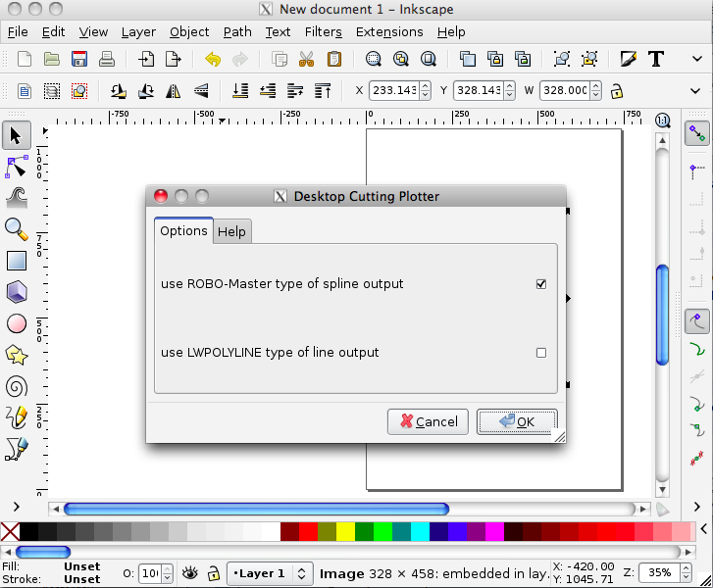The height and width of the screenshot is (588, 713).
Task: Select the 3D Box tool
Action: click(17, 292)
